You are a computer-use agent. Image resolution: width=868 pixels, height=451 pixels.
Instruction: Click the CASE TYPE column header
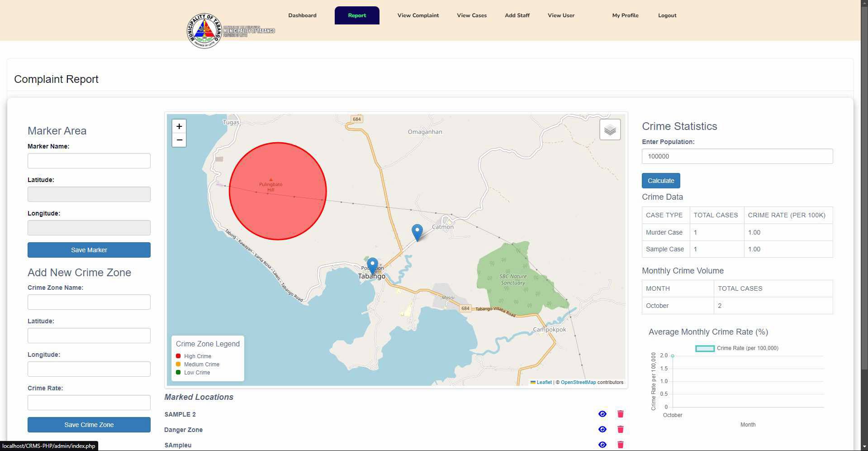pyautogui.click(x=666, y=215)
